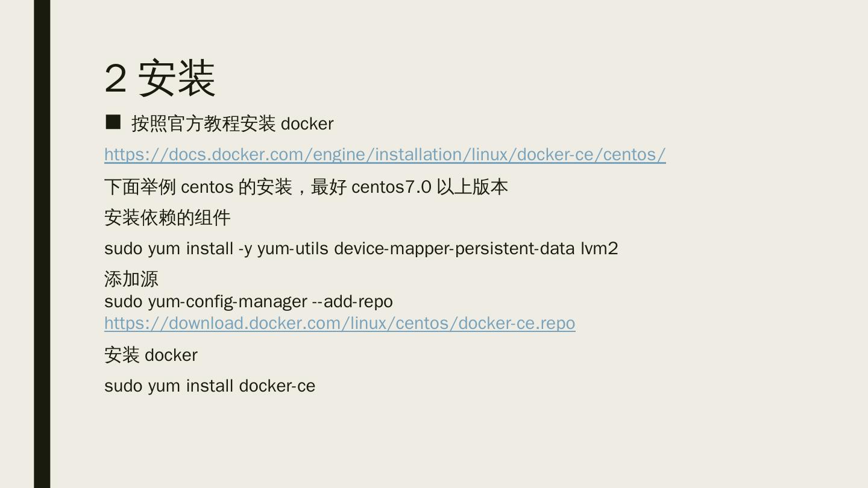Click the dark vertical bar on left edge
Screen dimensions: 868x488
coord(42,244)
